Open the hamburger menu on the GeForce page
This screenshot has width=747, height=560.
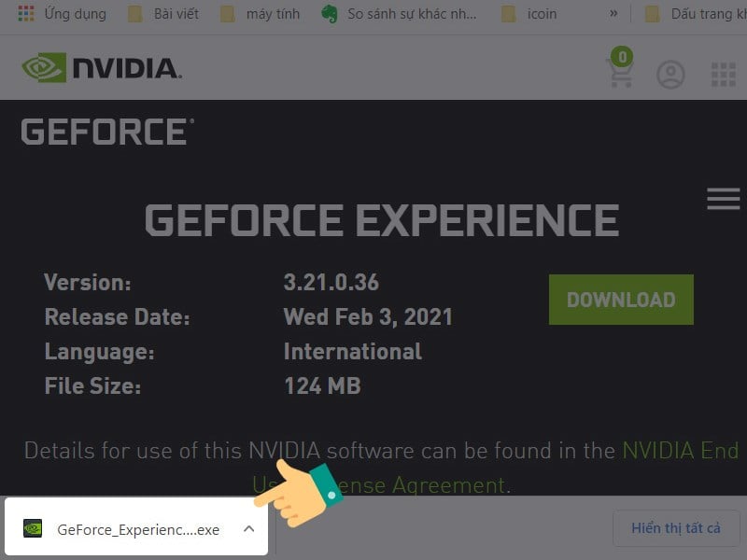pos(723,199)
